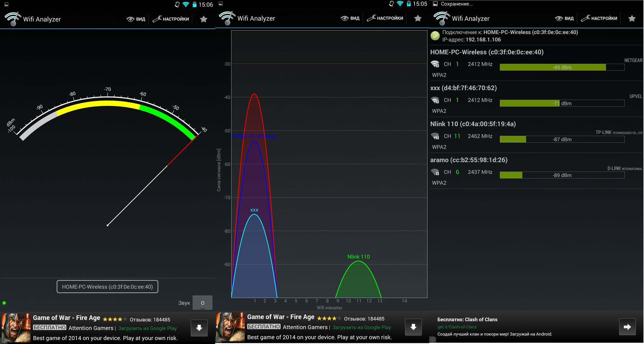Select aramo (cc:b2:55:98:1d:26) network heading
Viewport: 644px width, 344px height.
[x=469, y=160]
